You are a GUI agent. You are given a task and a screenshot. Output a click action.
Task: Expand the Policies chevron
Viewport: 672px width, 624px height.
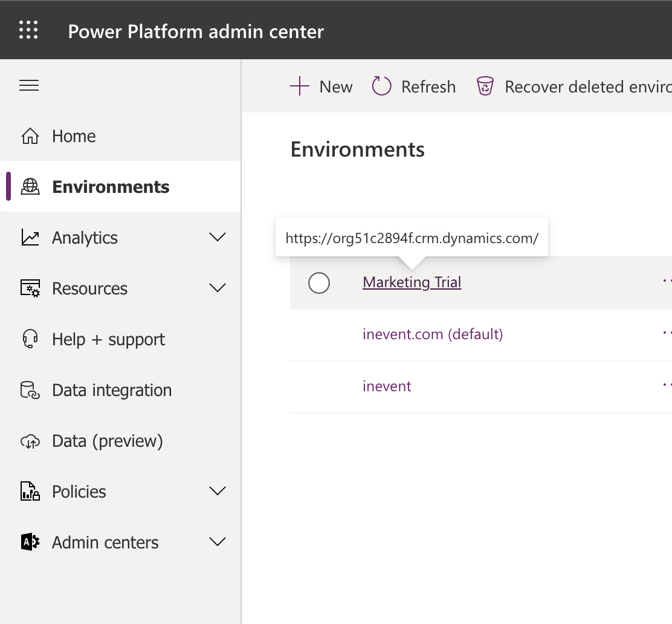(x=218, y=490)
